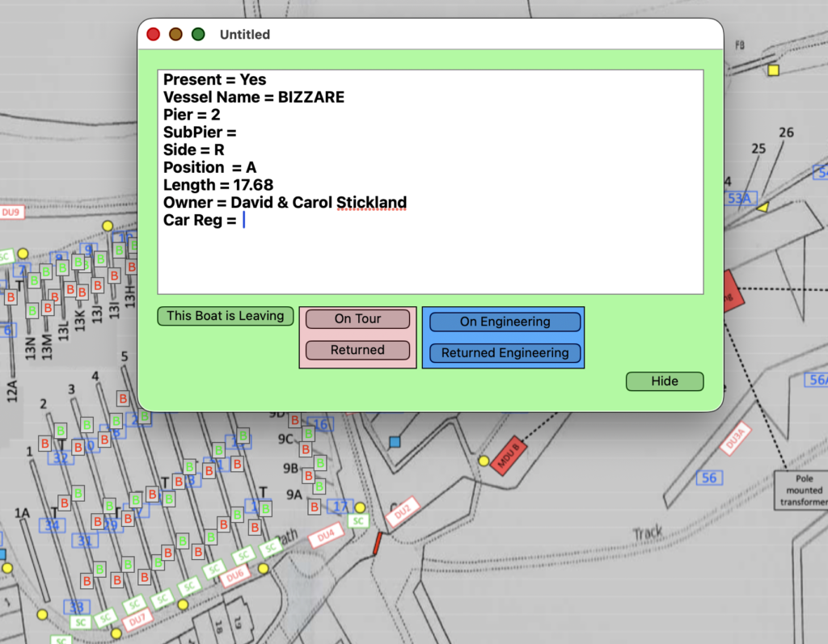Click the yellow triangle marker near 53A
The width and height of the screenshot is (828, 644).
pos(762,208)
